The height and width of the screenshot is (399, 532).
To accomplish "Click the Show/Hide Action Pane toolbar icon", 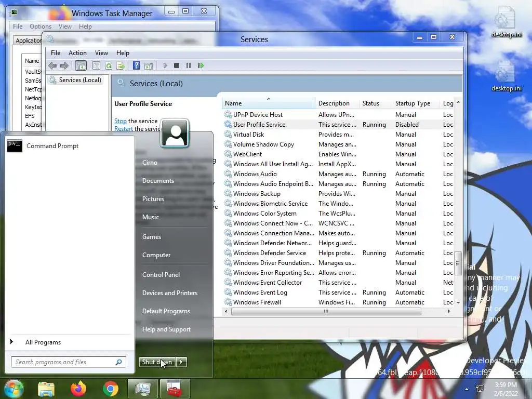I will click(148, 65).
